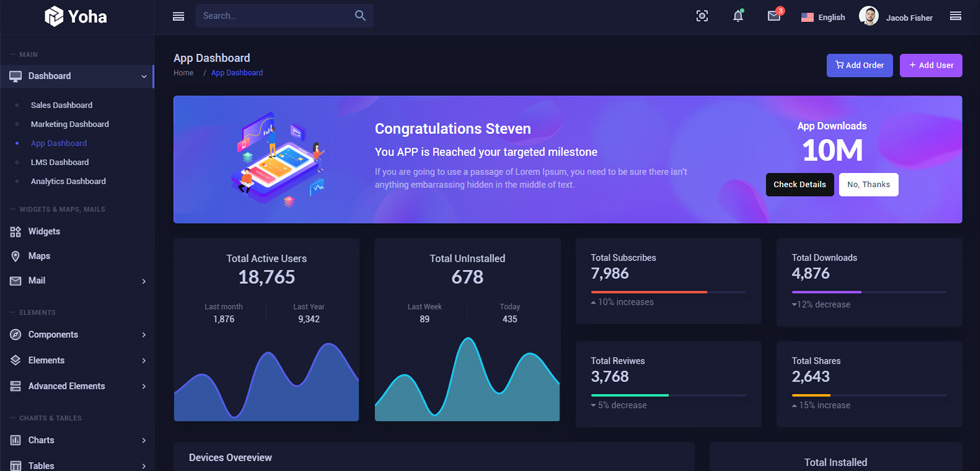This screenshot has width=980, height=471.
Task: Open Marketing Dashboard
Action: [69, 124]
